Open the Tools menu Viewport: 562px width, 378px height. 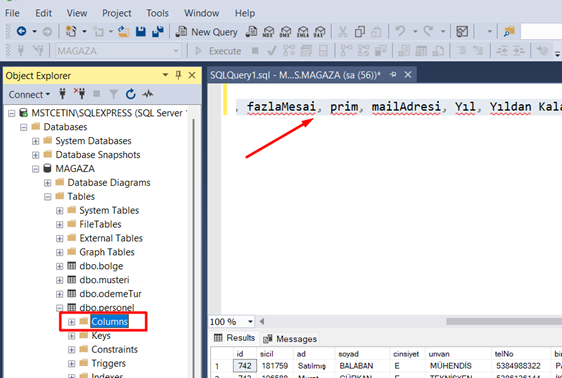pos(157,13)
